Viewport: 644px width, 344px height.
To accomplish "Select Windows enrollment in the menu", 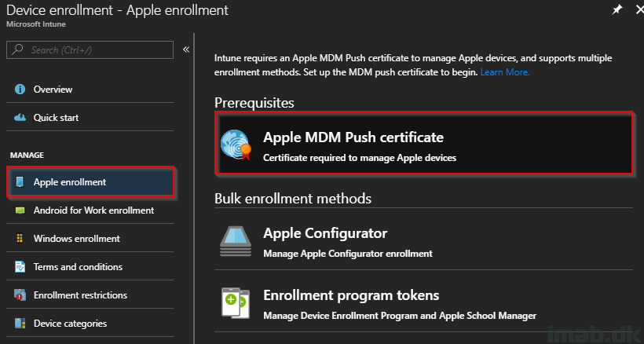I will pyautogui.click(x=90, y=239).
